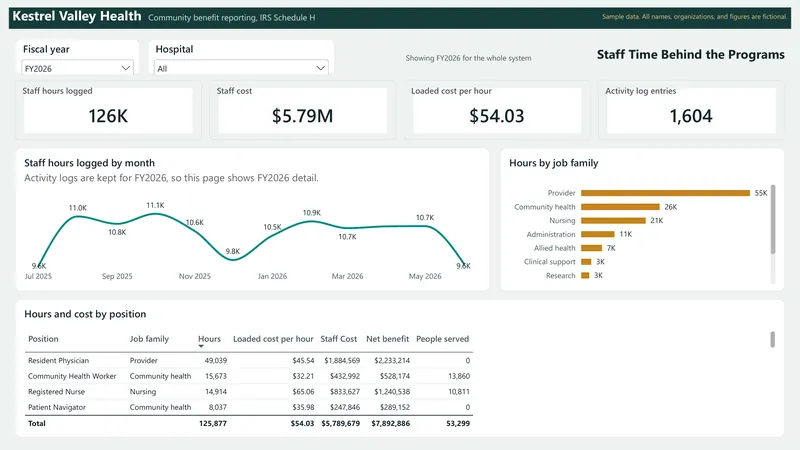
Task: Click the 11.0K data label
Action: click(x=78, y=208)
